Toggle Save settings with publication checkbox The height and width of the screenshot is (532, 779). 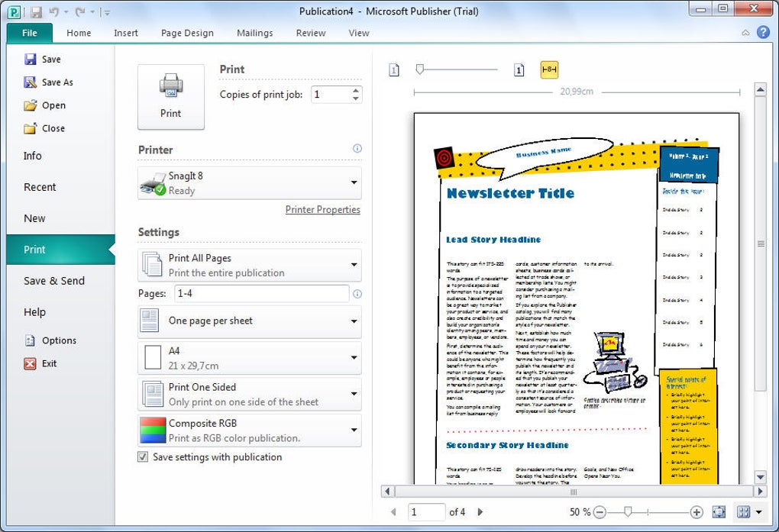pos(143,457)
